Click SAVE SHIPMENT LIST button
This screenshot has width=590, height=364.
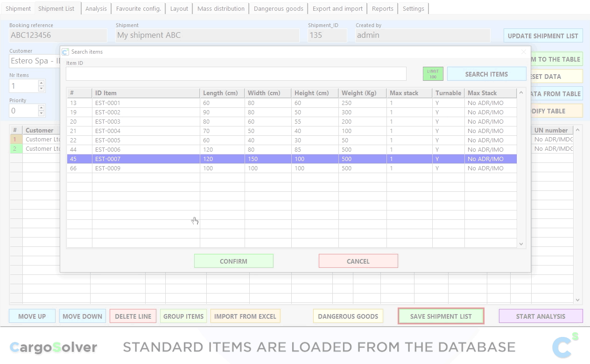(x=441, y=316)
